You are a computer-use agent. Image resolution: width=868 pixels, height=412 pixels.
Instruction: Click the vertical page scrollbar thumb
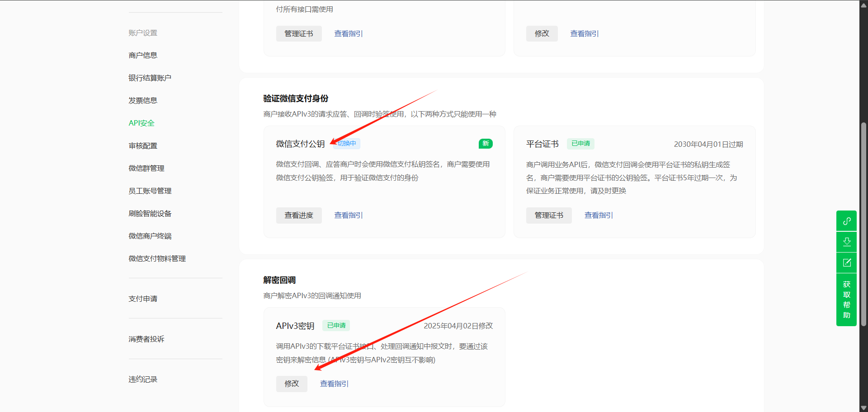[863, 224]
